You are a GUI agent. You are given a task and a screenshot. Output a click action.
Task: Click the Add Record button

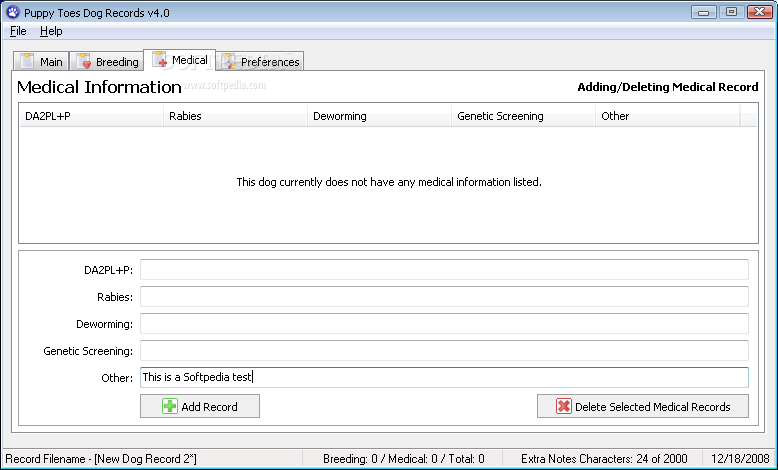(x=200, y=406)
